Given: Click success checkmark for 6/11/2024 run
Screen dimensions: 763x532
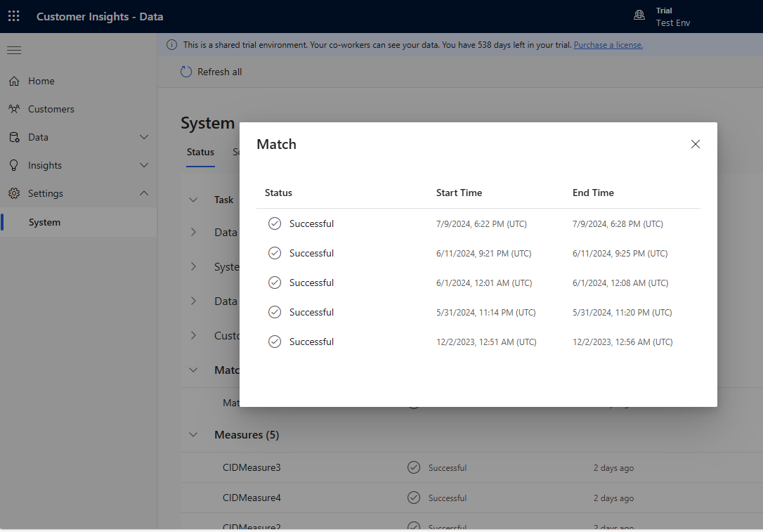Looking at the screenshot, I should pos(275,253).
